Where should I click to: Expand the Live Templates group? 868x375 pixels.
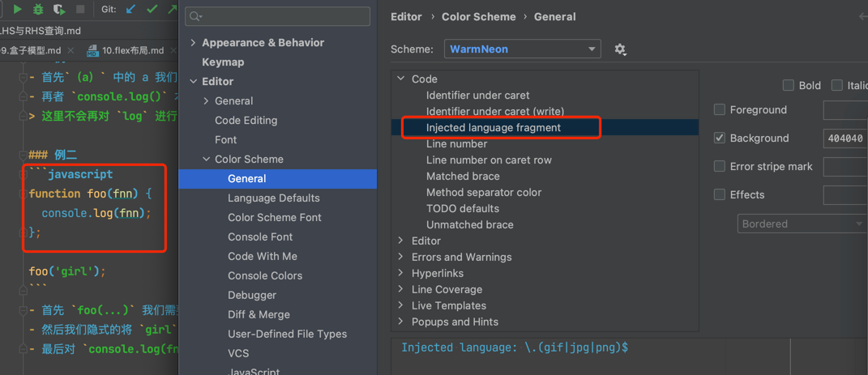(x=401, y=306)
